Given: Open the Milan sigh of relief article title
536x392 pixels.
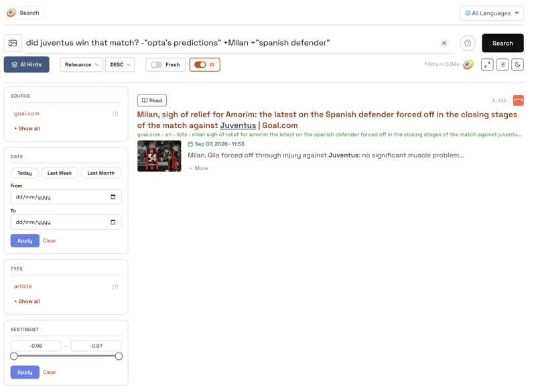Looking at the screenshot, I should (x=327, y=120).
